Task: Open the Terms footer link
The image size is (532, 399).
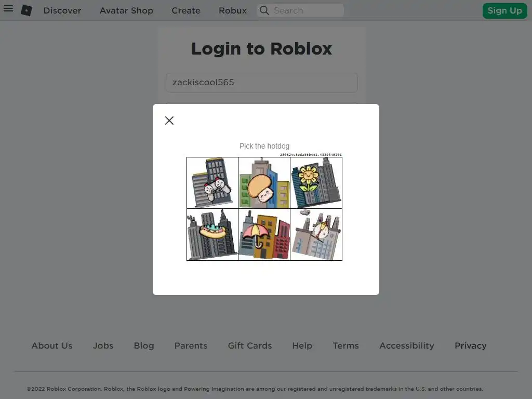Action: click(x=345, y=345)
